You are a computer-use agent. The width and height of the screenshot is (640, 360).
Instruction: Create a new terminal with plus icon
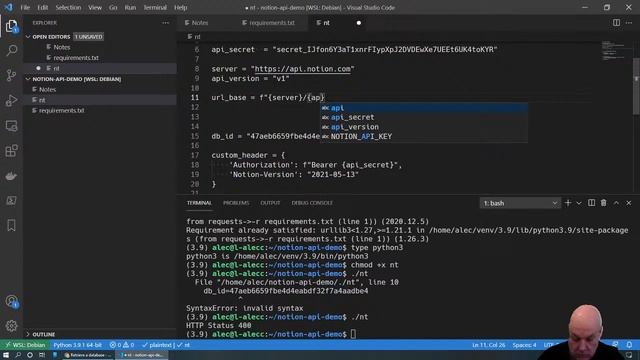(x=568, y=203)
